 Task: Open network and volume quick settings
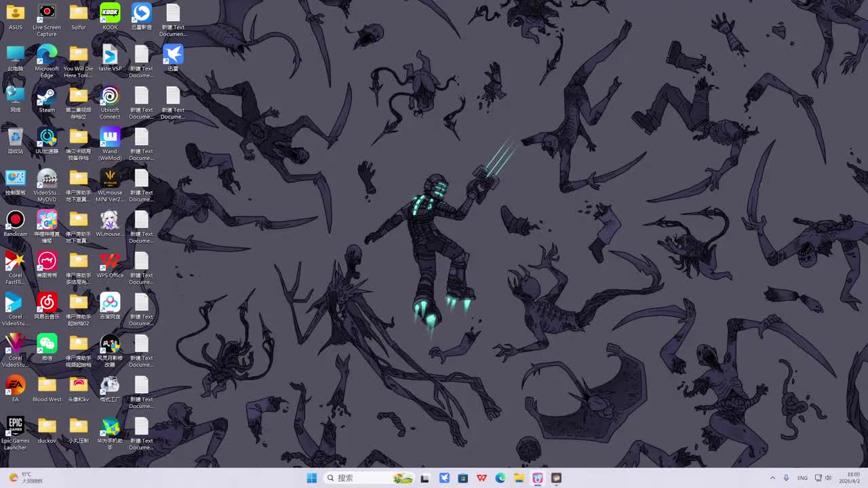coord(823,478)
